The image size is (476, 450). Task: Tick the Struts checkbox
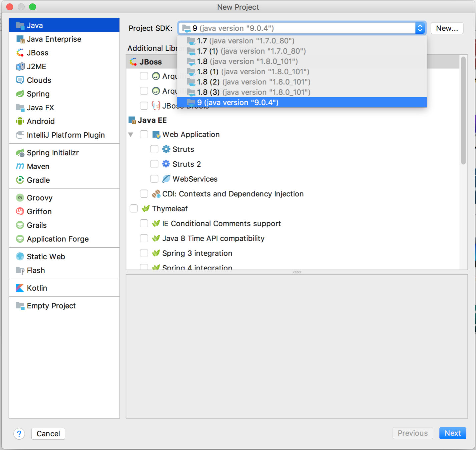click(x=154, y=149)
